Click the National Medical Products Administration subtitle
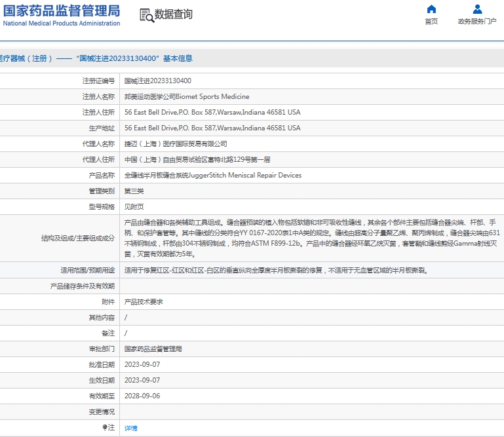 (x=62, y=24)
